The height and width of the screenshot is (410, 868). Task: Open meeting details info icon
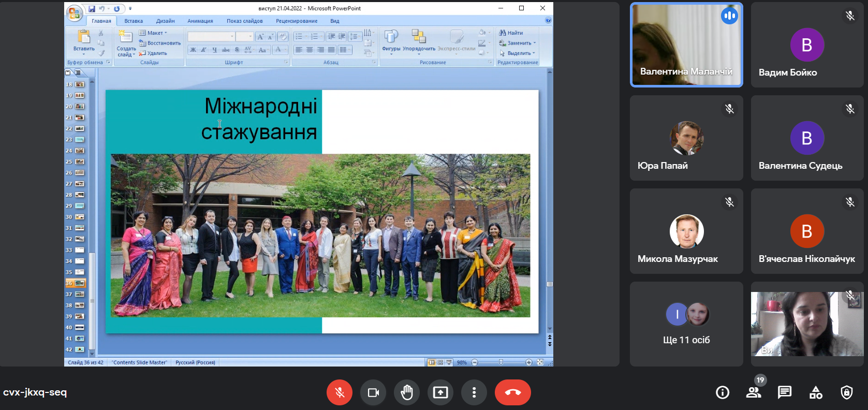coord(723,392)
